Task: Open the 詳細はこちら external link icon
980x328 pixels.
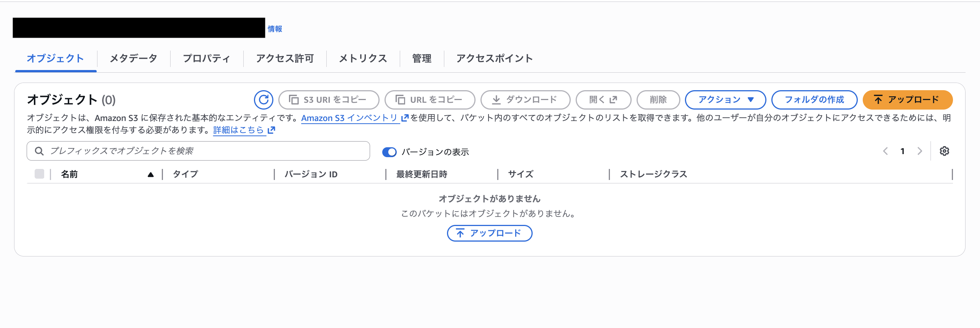Action: [x=271, y=130]
